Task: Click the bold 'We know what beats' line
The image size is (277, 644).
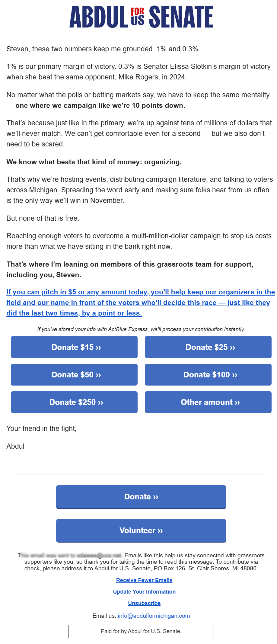Action: (x=94, y=162)
